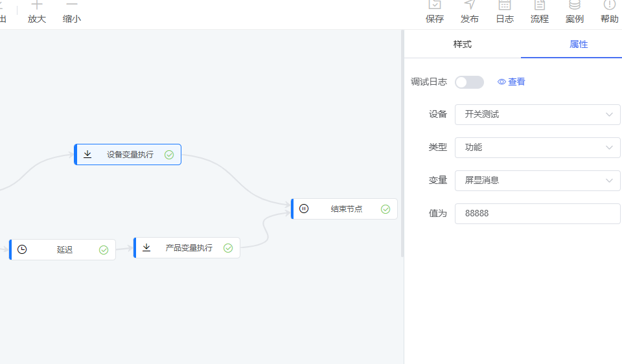Expand the 类型 dropdown showing 功能
Viewport: 622px width, 364px height.
click(x=538, y=148)
